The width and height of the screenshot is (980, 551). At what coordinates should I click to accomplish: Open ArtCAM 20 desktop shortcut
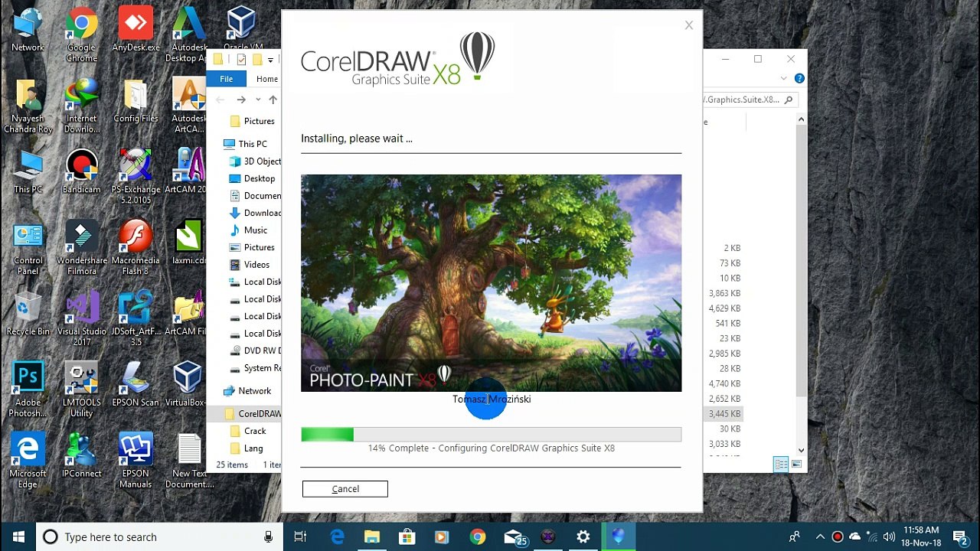tap(187, 171)
